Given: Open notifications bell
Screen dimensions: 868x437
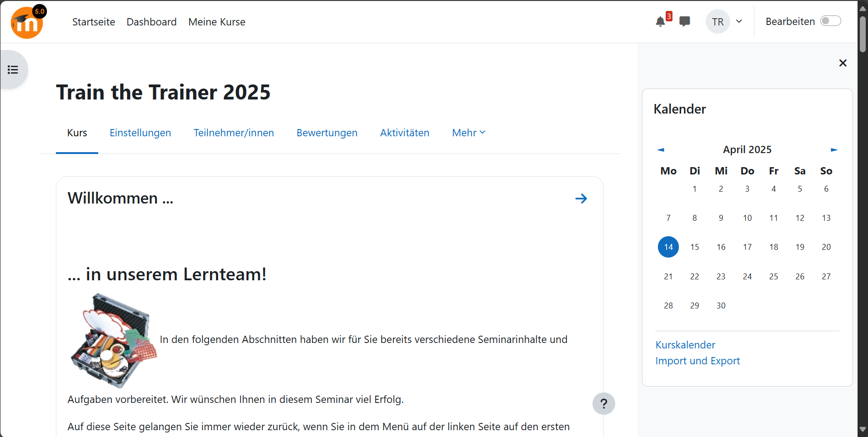Looking at the screenshot, I should tap(660, 22).
